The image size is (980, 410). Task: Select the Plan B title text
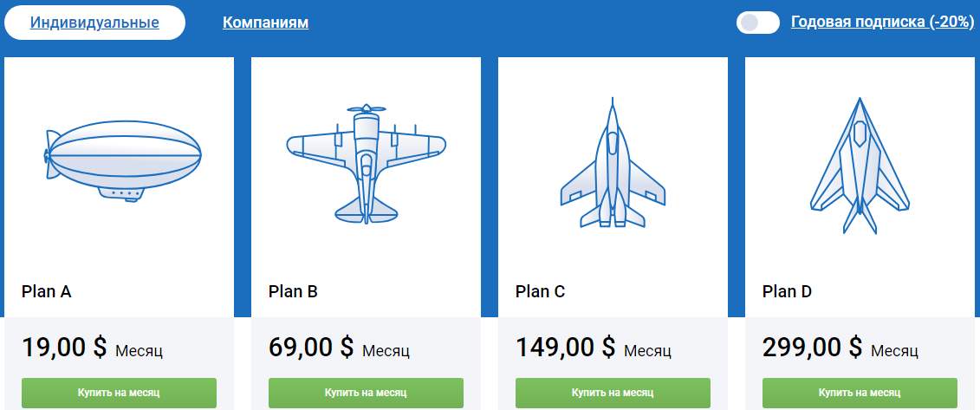tap(293, 291)
